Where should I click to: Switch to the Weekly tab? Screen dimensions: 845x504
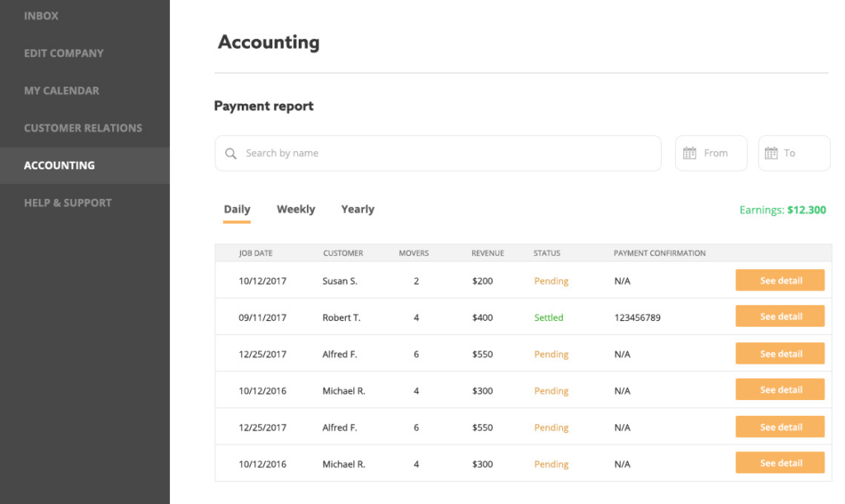(x=295, y=209)
